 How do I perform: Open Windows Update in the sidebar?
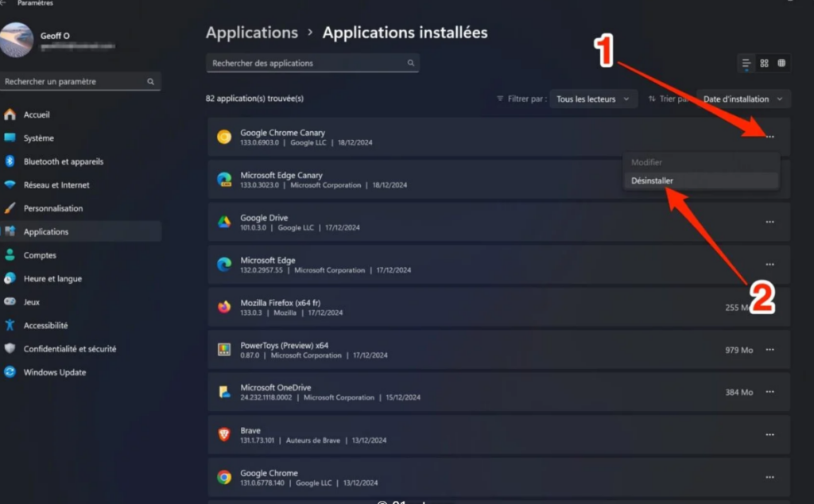[54, 372]
